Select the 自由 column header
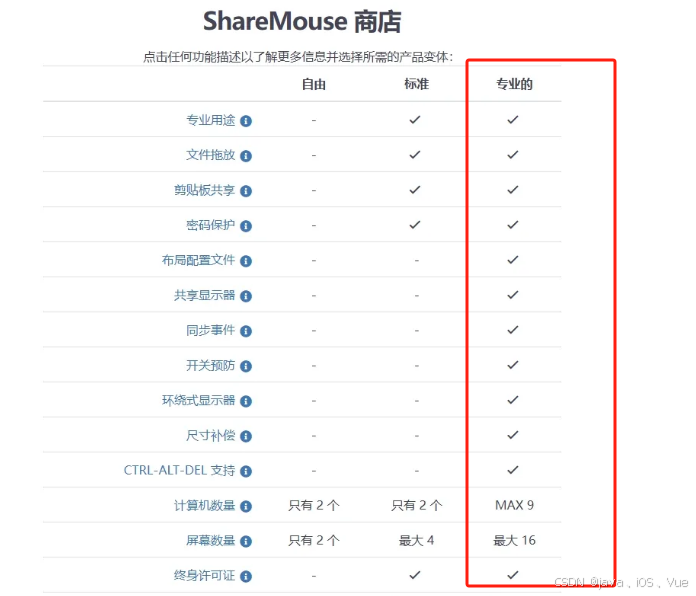This screenshot has height=596, width=696. pos(314,84)
